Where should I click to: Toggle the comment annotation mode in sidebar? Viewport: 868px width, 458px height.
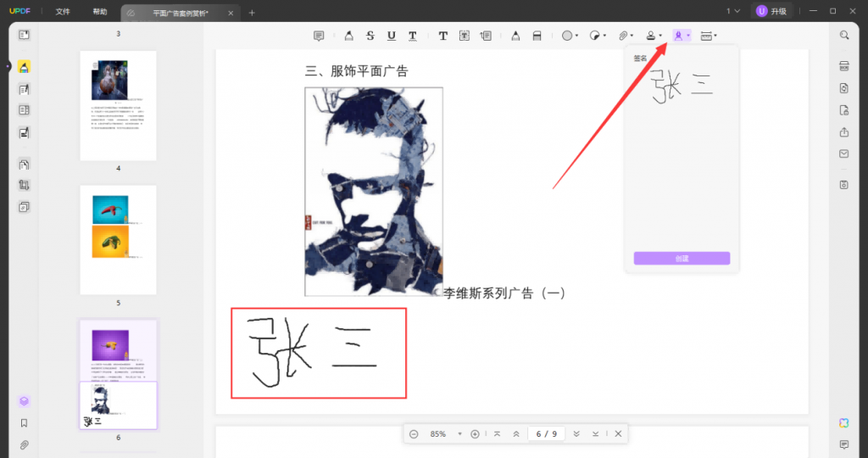coord(24,67)
